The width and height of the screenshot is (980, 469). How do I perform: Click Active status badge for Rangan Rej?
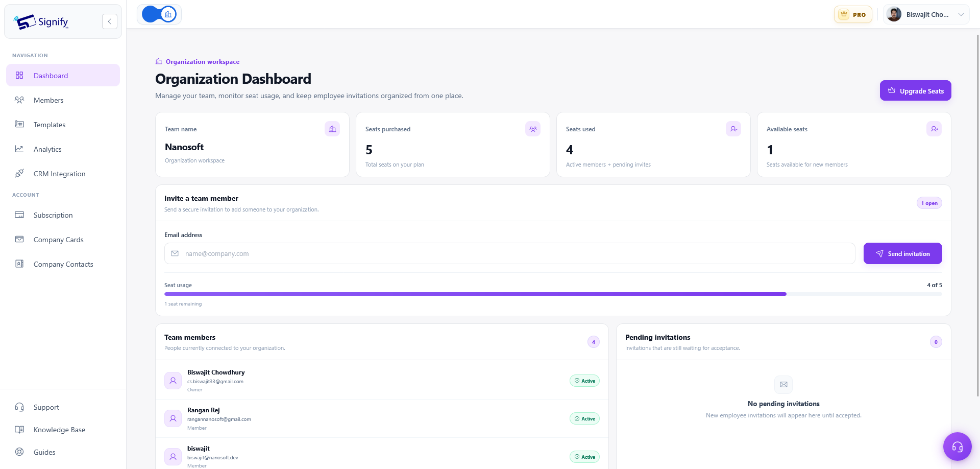(x=584, y=418)
